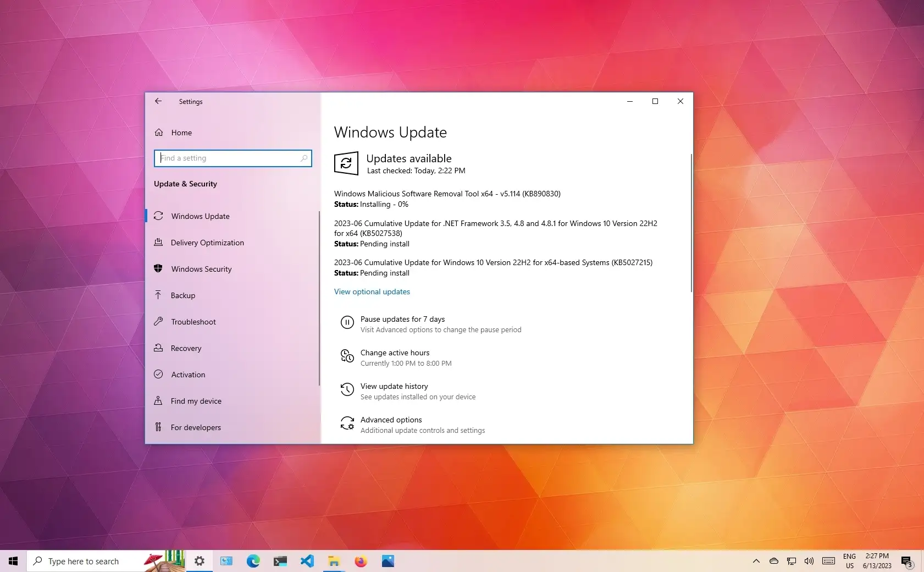Open the Recovery settings page
Image resolution: width=924 pixels, height=572 pixels.
[x=233, y=348]
